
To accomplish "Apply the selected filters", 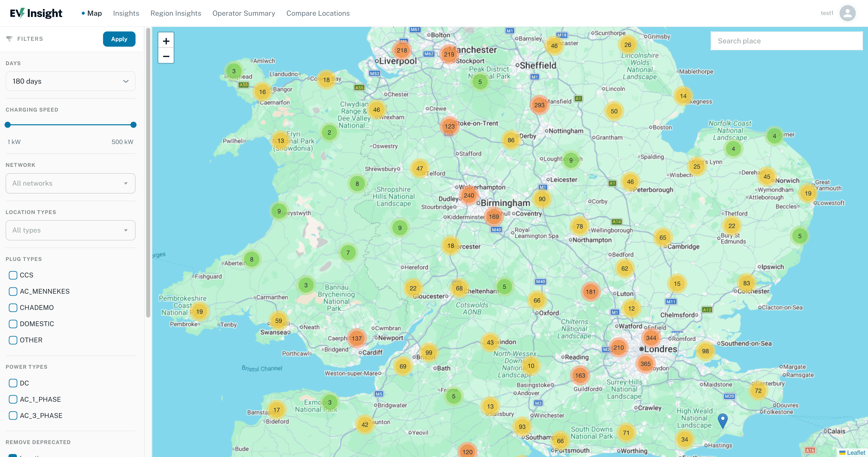I will point(119,39).
